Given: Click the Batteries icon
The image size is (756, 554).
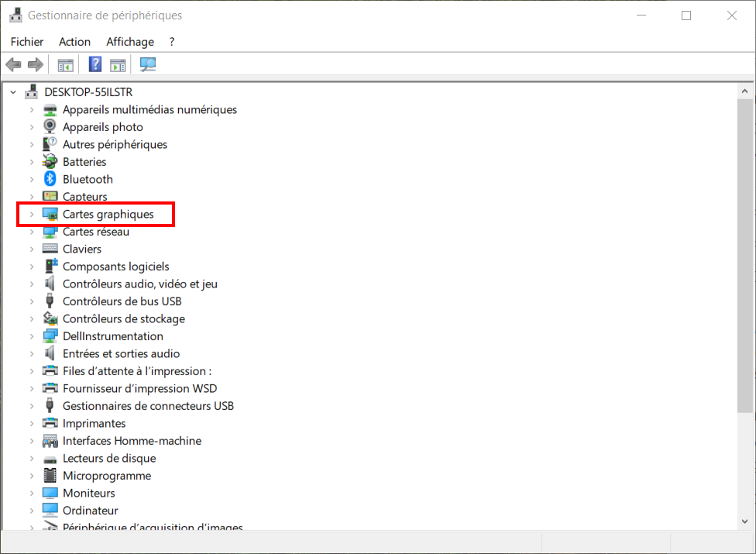Looking at the screenshot, I should (50, 162).
